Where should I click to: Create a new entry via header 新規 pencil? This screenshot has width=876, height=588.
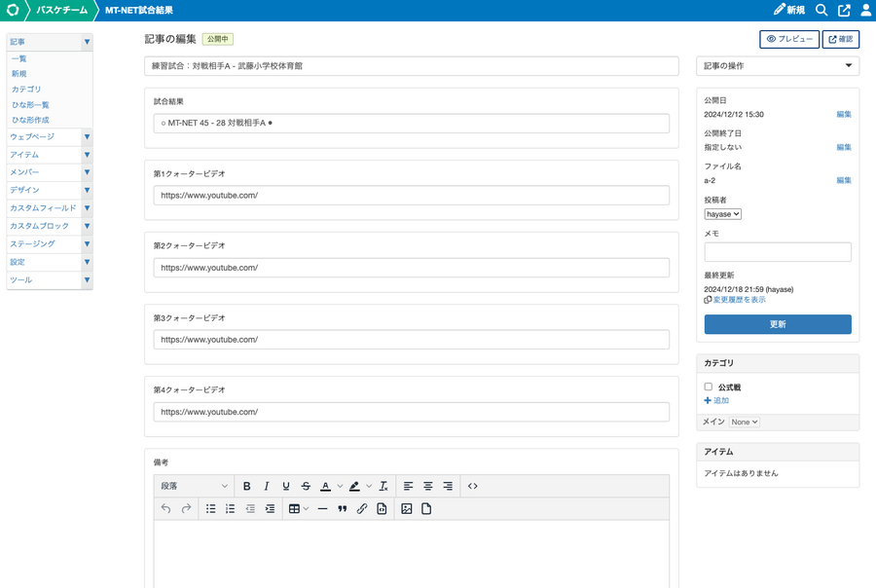(x=789, y=10)
